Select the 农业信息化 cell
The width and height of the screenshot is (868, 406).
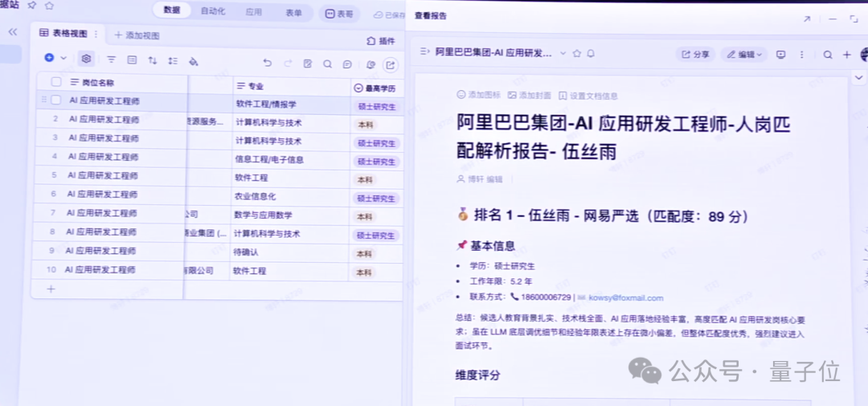[290, 197]
